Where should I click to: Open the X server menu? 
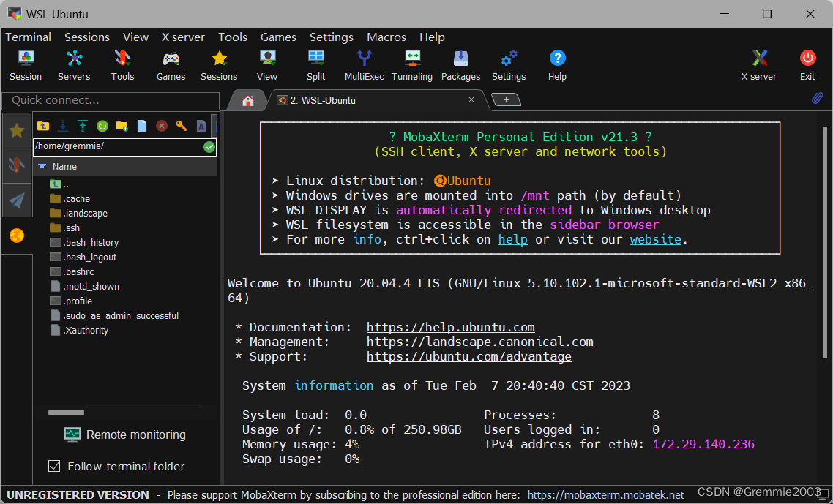[183, 37]
